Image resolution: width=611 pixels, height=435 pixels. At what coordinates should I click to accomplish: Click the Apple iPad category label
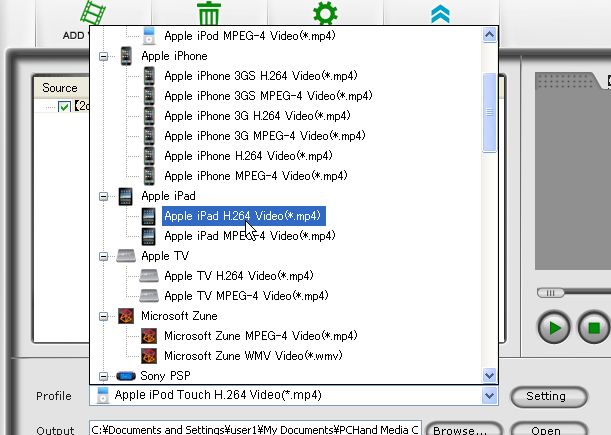click(168, 196)
